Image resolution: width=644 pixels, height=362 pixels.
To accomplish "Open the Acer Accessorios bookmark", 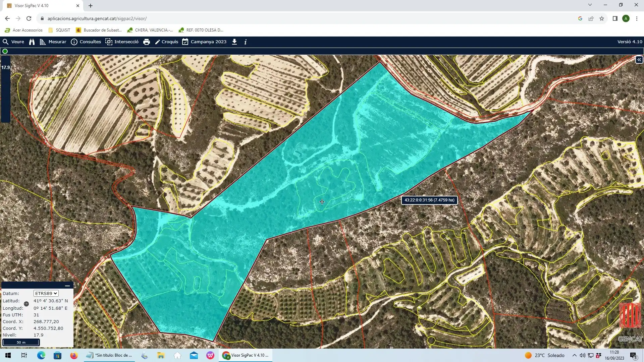I will (x=24, y=30).
